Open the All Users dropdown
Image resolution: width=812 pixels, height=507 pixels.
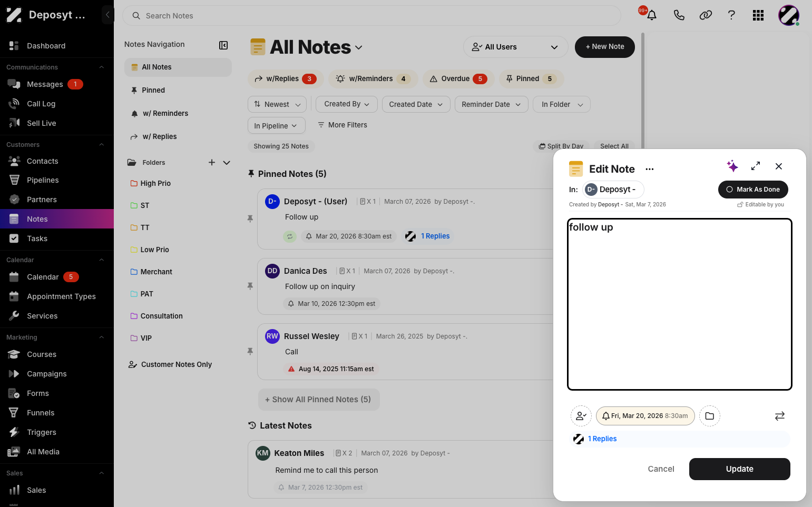point(515,47)
